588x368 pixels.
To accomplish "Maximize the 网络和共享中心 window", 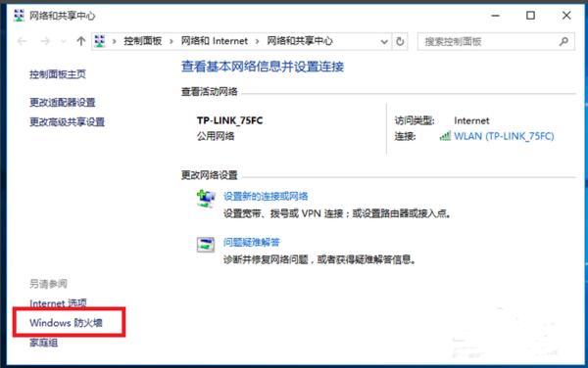I will [530, 16].
